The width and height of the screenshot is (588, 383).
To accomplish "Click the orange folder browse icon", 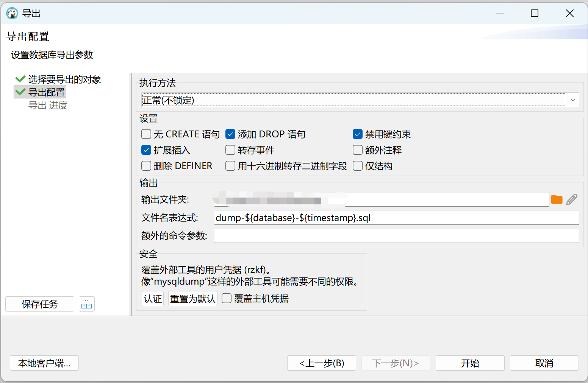I will 557,199.
